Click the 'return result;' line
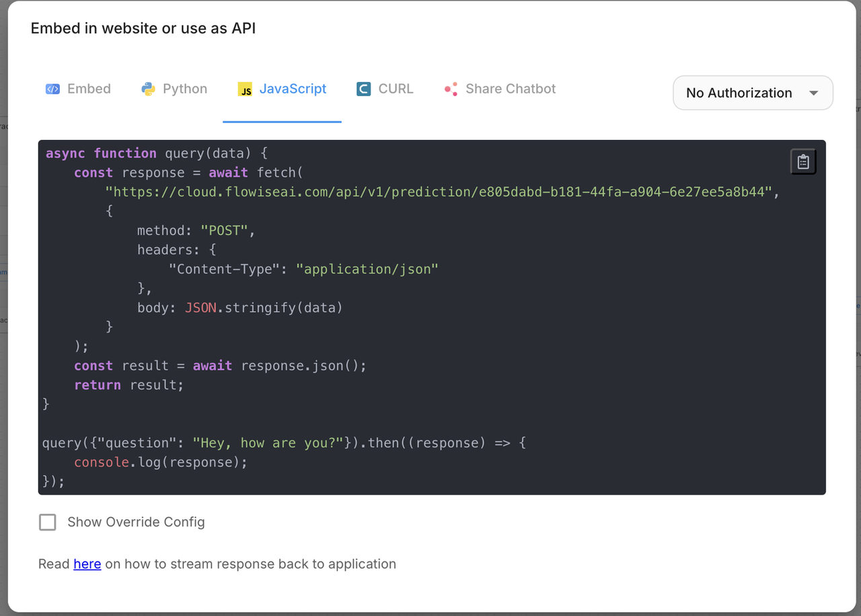 129,385
